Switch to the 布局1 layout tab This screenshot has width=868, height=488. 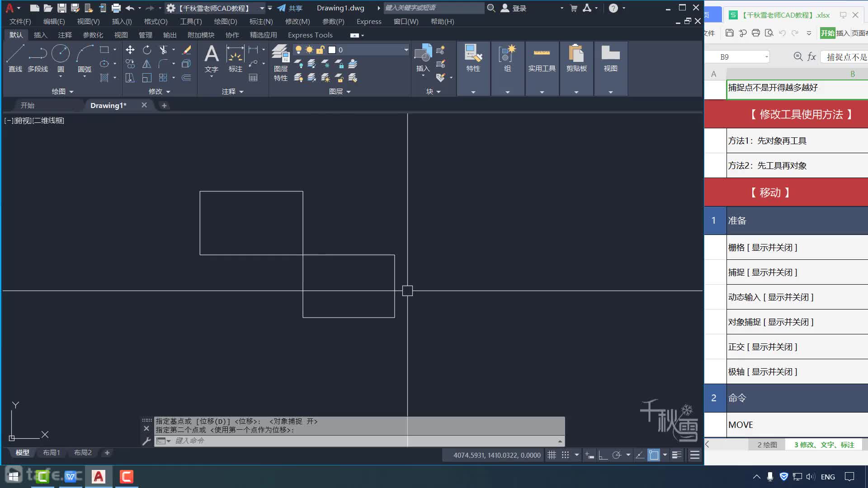52,452
